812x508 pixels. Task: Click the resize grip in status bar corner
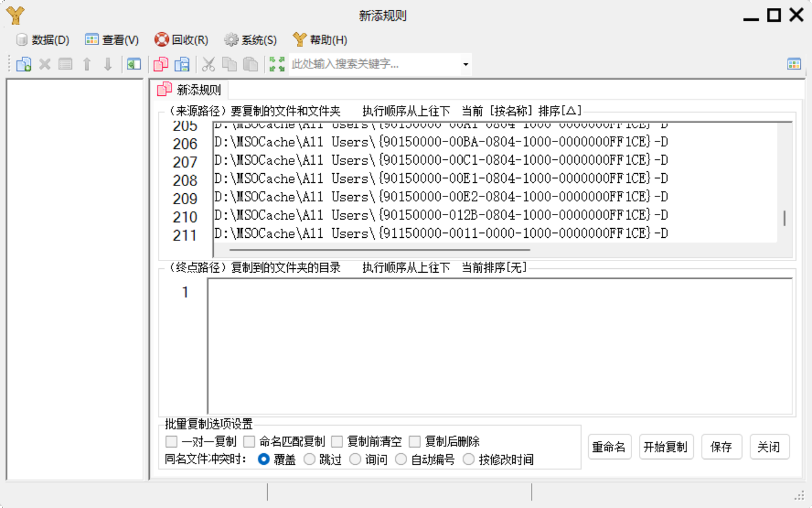click(x=800, y=495)
